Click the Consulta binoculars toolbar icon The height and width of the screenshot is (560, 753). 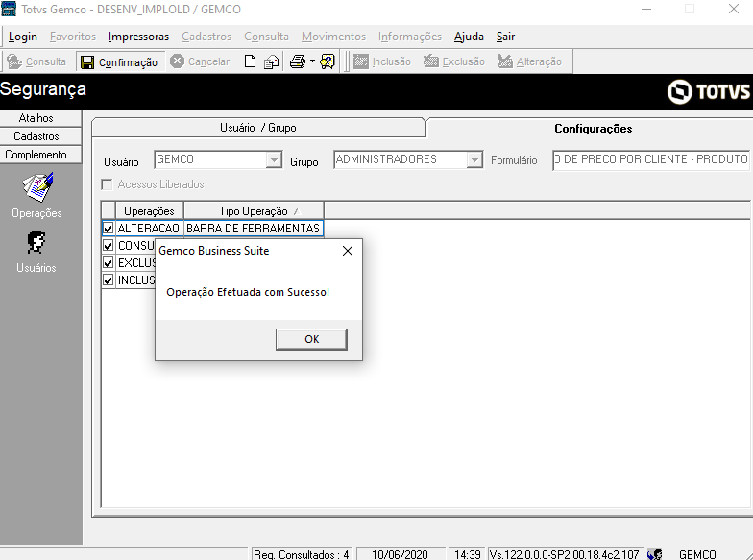pyautogui.click(x=14, y=61)
